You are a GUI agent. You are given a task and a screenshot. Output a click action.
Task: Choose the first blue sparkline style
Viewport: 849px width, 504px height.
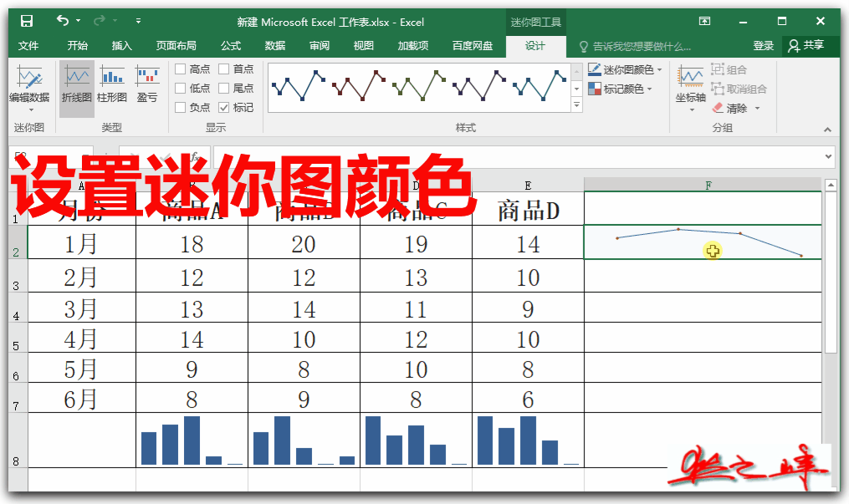point(299,85)
